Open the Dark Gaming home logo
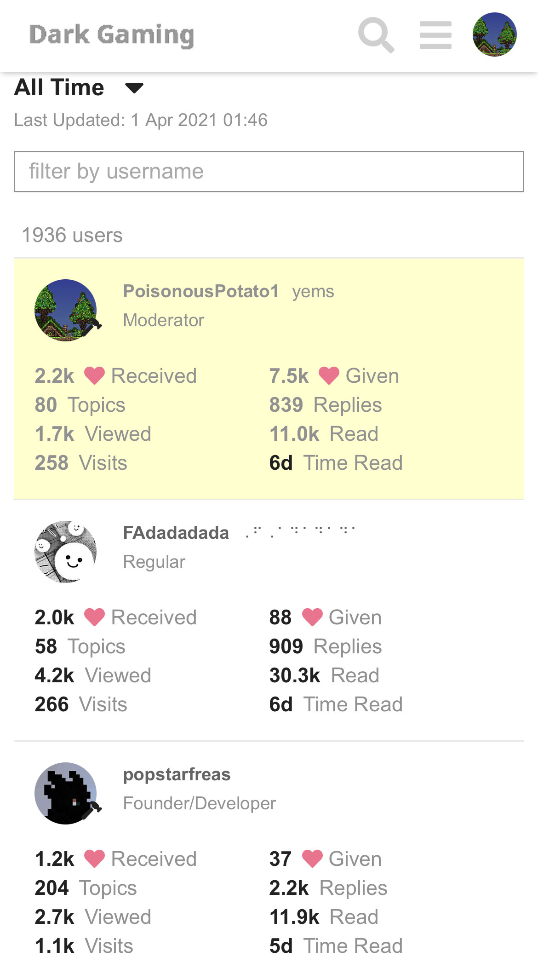Viewport: 538px width, 980px height. (112, 35)
